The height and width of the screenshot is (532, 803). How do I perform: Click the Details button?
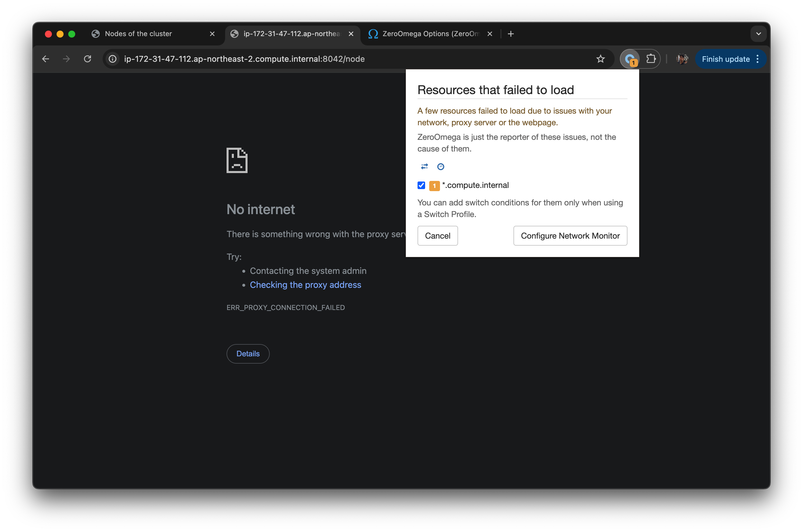click(x=248, y=353)
